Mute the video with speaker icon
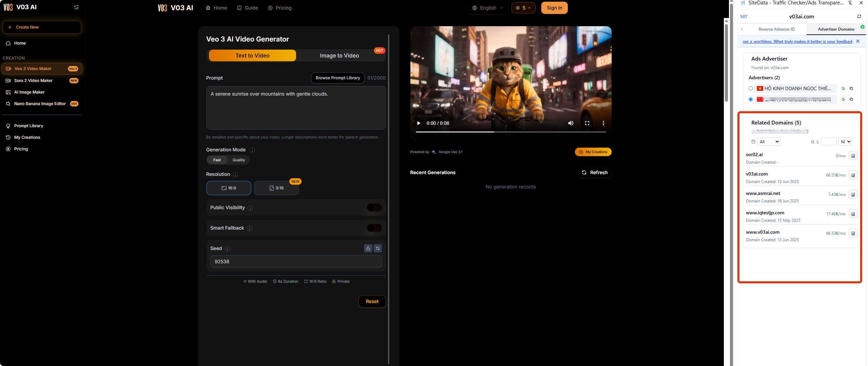 tap(571, 123)
